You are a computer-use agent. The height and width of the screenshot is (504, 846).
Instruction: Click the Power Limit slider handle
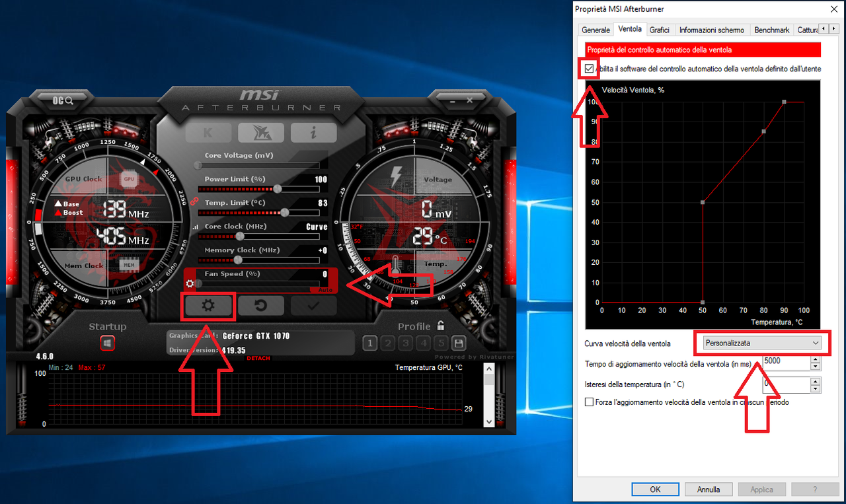pos(278,189)
